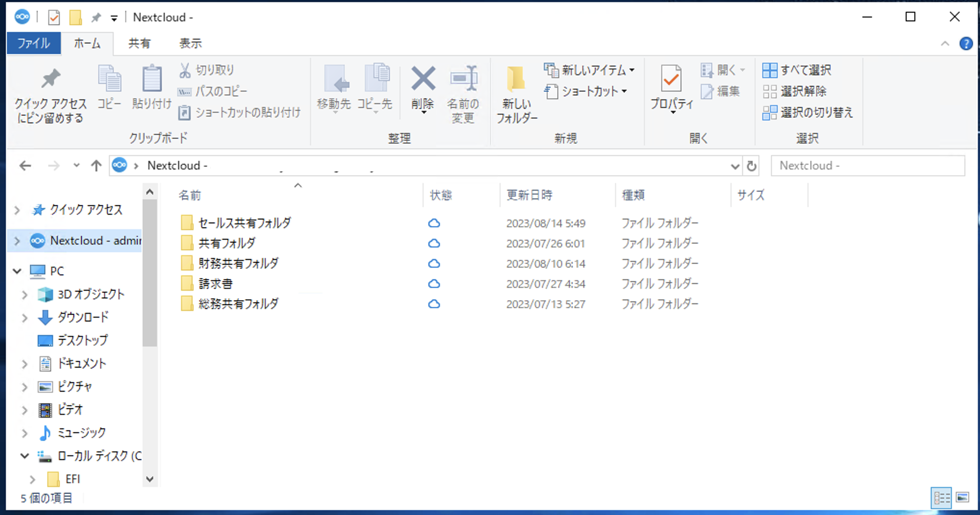980x515 pixels.
Task: Click the up-directory arrow in navigation bar
Action: 96,166
